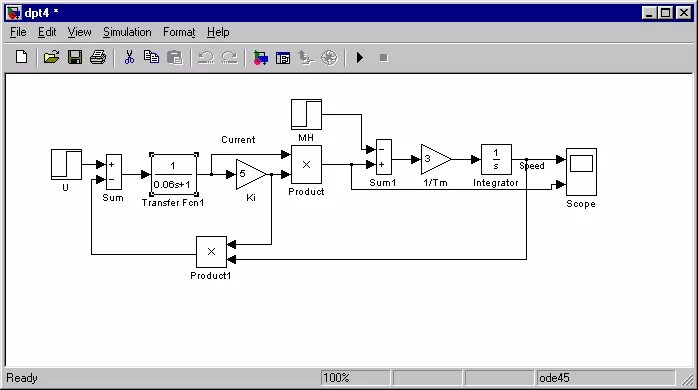Click the dpt4 window icon in title bar
The width and height of the screenshot is (698, 390).
(13, 12)
